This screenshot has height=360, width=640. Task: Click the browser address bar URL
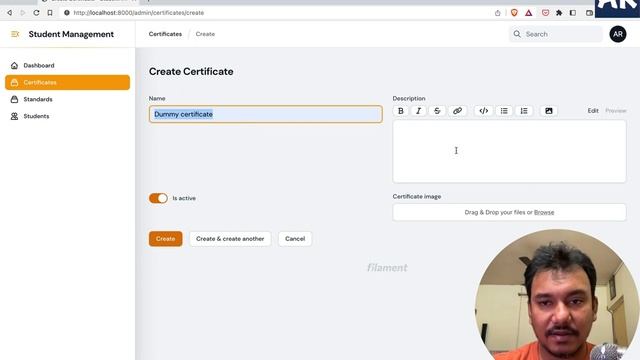tap(139, 13)
